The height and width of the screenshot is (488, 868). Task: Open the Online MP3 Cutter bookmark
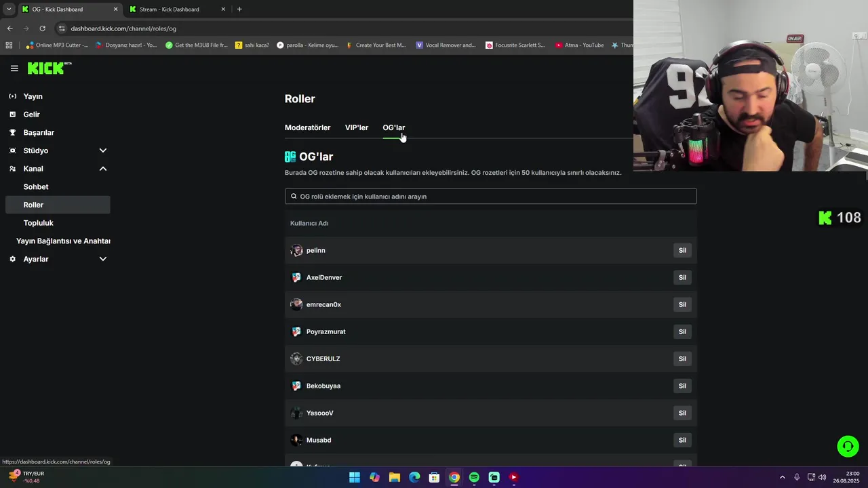[58, 45]
